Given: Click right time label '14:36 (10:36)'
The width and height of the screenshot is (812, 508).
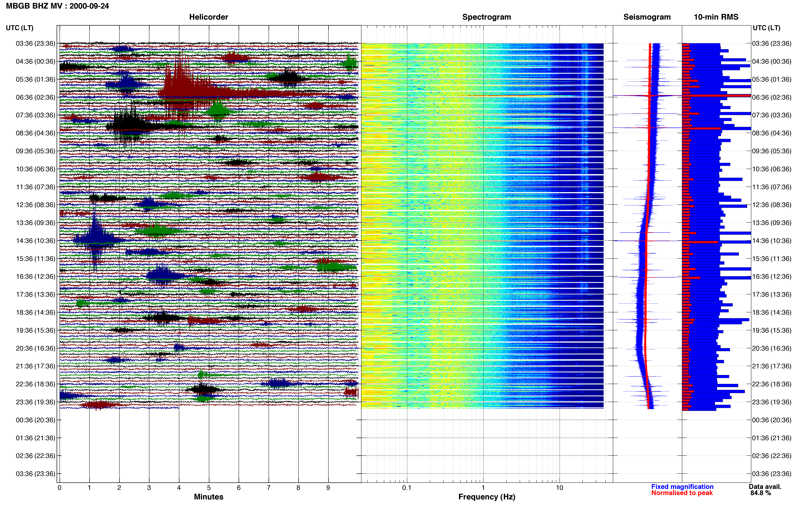Looking at the screenshot, I should tap(772, 240).
